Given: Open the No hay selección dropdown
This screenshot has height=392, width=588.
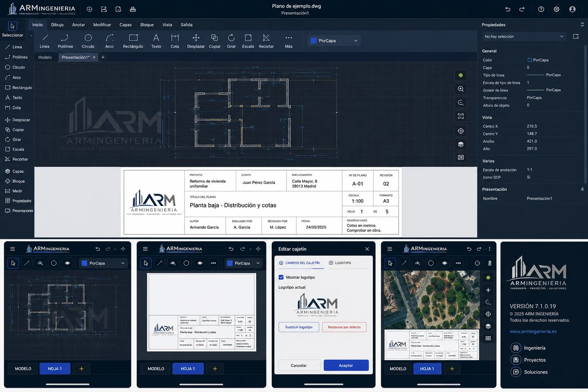Looking at the screenshot, I should [524, 37].
